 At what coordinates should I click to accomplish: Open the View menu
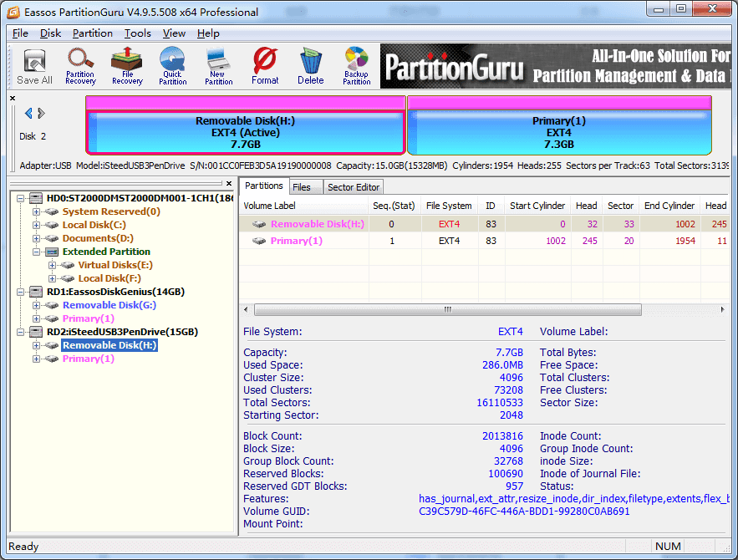click(174, 33)
